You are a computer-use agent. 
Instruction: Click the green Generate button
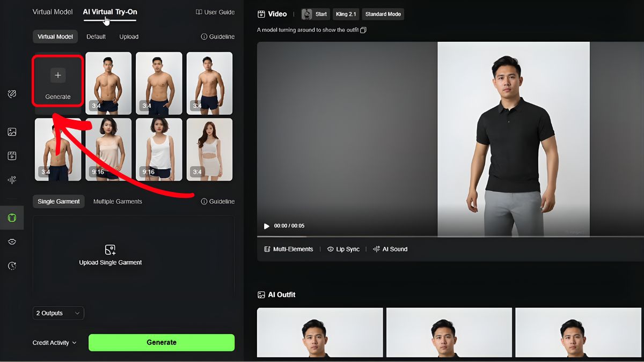tap(161, 342)
